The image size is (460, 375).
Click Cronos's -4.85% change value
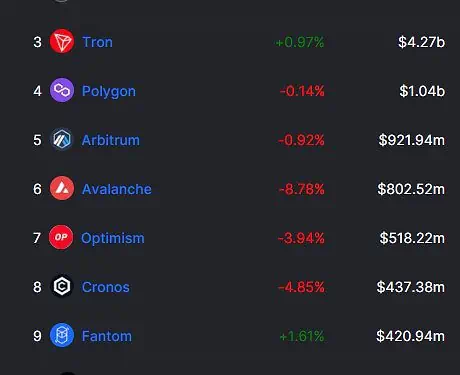301,287
